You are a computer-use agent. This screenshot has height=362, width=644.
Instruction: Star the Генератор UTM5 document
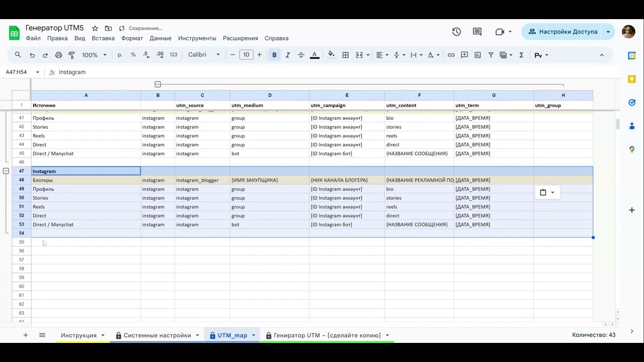pos(95,28)
